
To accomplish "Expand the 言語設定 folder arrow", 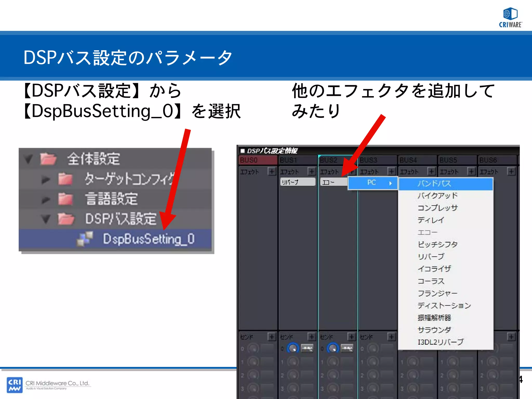I will (x=46, y=199).
